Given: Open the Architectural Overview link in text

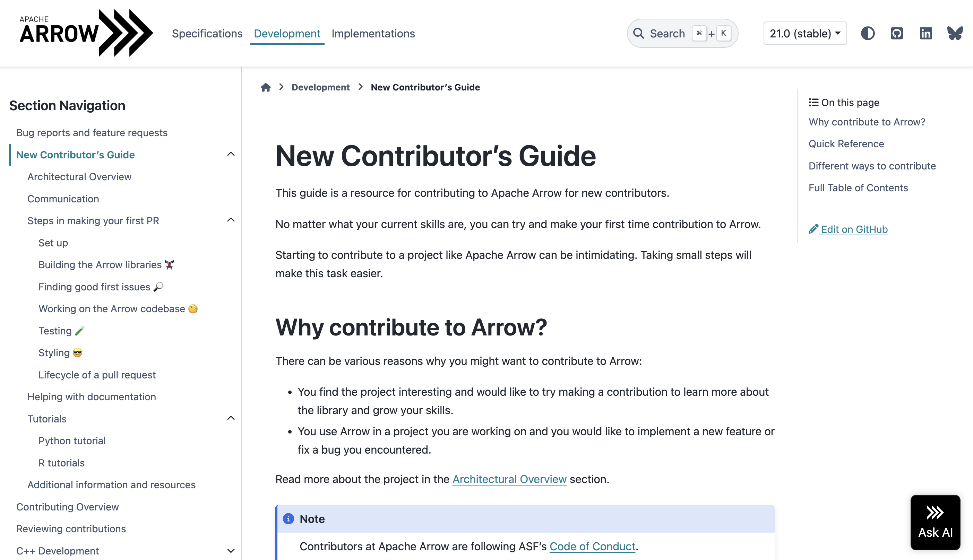Looking at the screenshot, I should 509,479.
